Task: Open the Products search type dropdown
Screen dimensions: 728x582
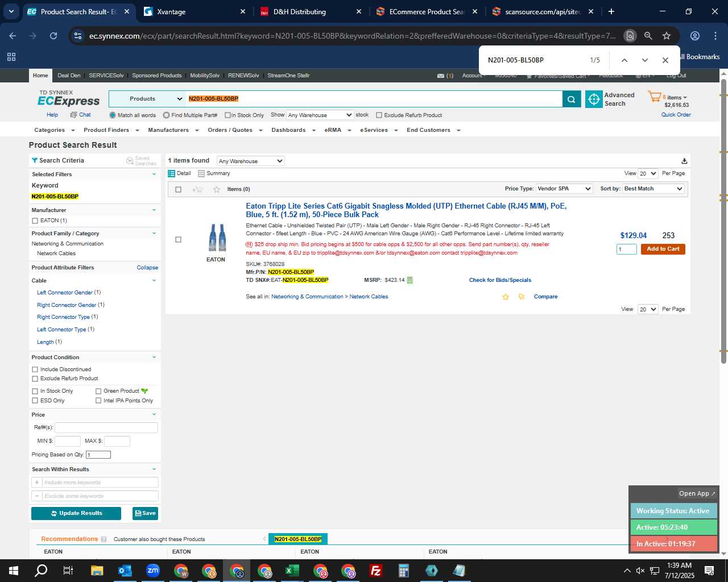Action: tap(147, 99)
